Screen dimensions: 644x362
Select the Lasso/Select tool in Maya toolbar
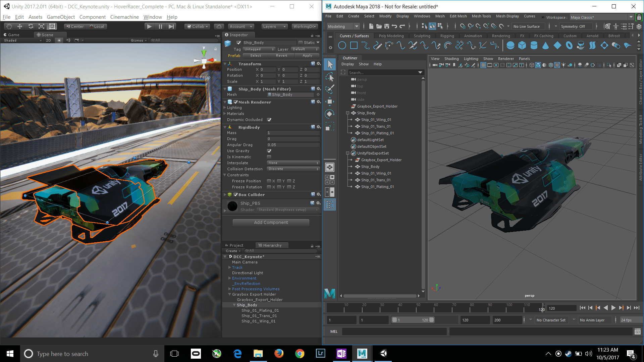click(330, 77)
